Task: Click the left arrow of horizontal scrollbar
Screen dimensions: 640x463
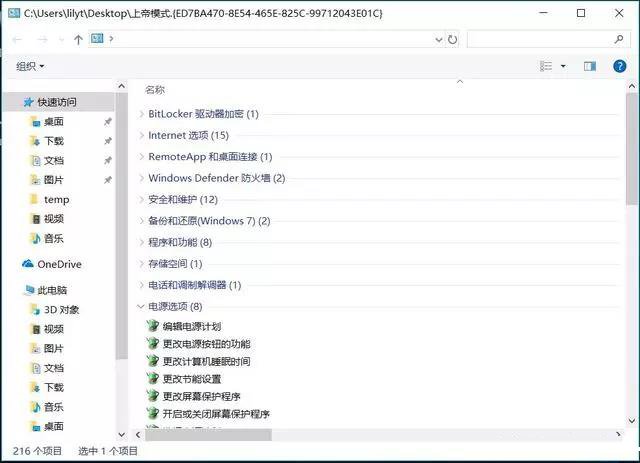Action: 138,435
